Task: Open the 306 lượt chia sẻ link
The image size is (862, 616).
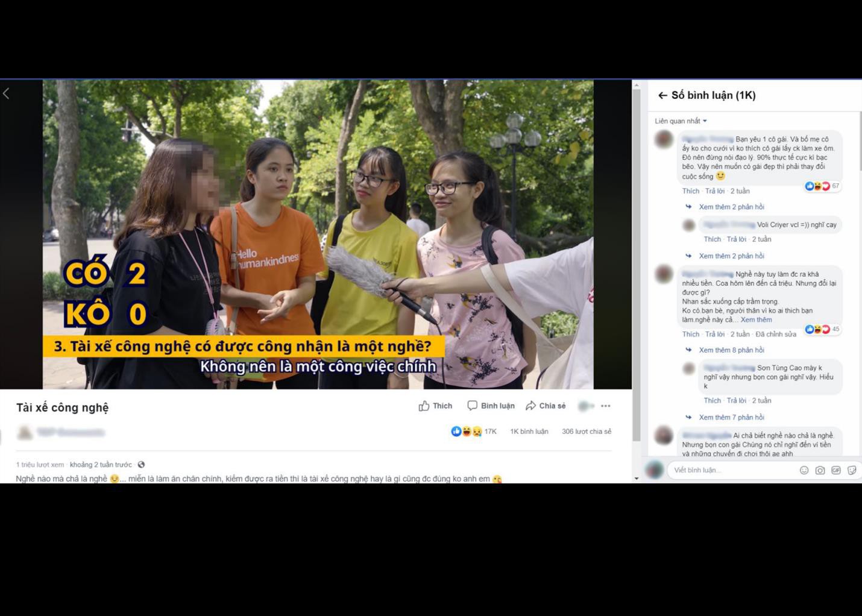Action: 587,432
